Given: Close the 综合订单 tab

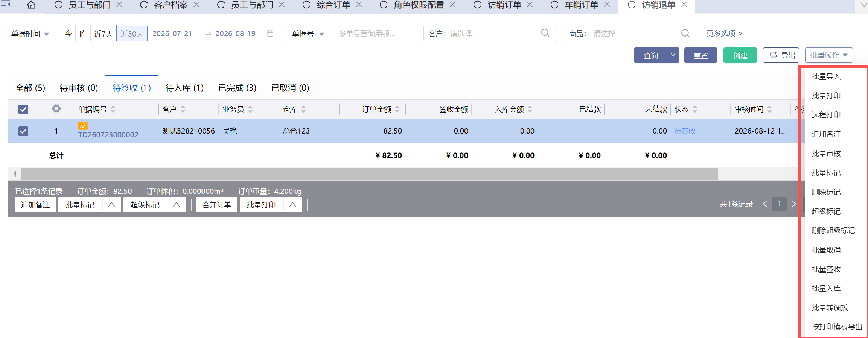Looking at the screenshot, I should [x=359, y=5].
